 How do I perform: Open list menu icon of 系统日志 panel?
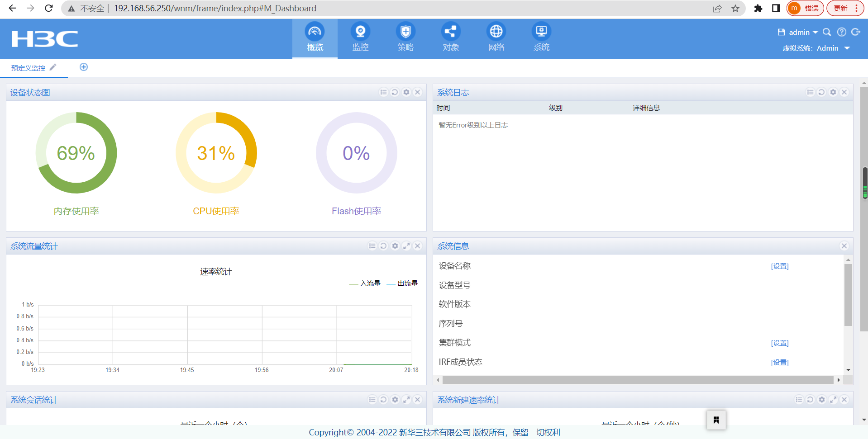[x=810, y=92]
